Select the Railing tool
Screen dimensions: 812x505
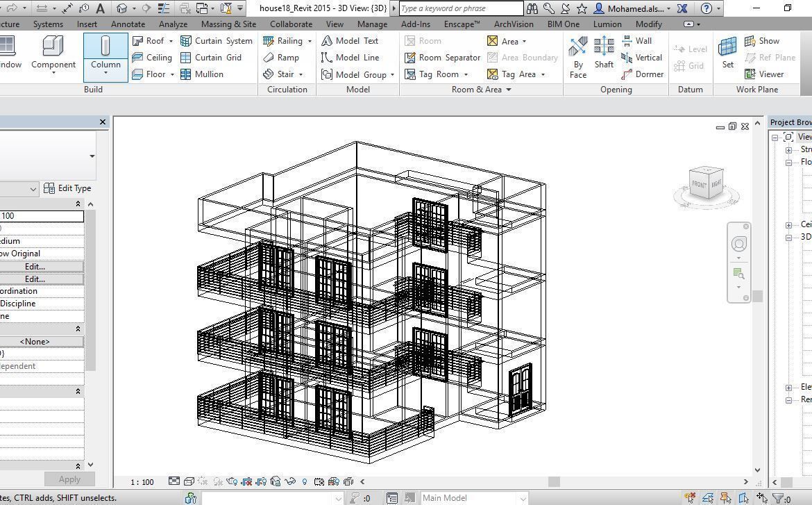pyautogui.click(x=282, y=41)
